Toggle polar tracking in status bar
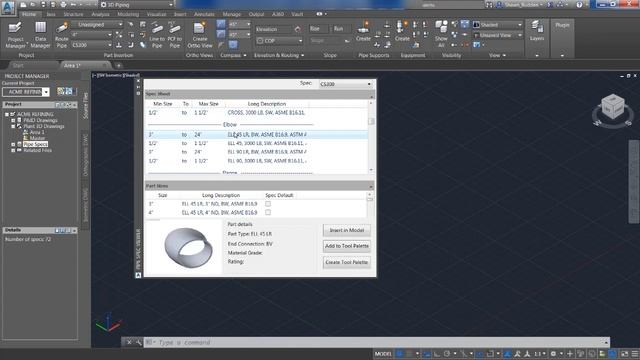640x360 pixels. (x=447, y=354)
